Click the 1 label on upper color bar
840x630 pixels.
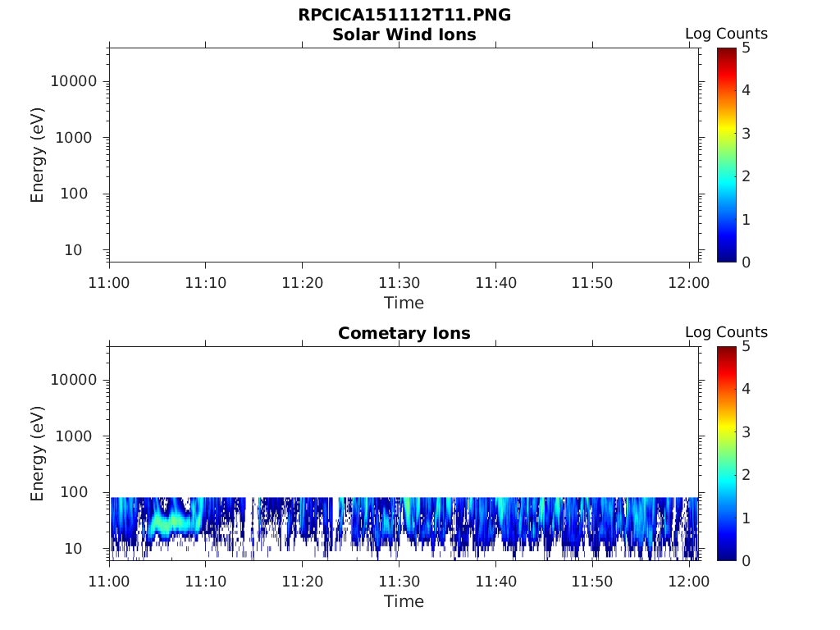coord(746,220)
